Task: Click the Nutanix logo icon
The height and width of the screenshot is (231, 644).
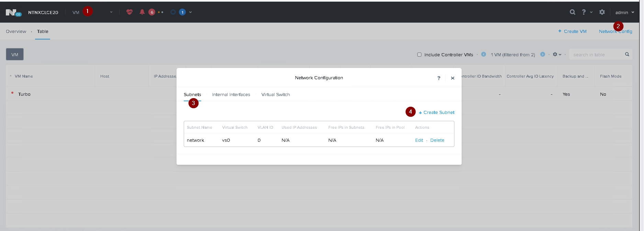Action: [x=13, y=12]
